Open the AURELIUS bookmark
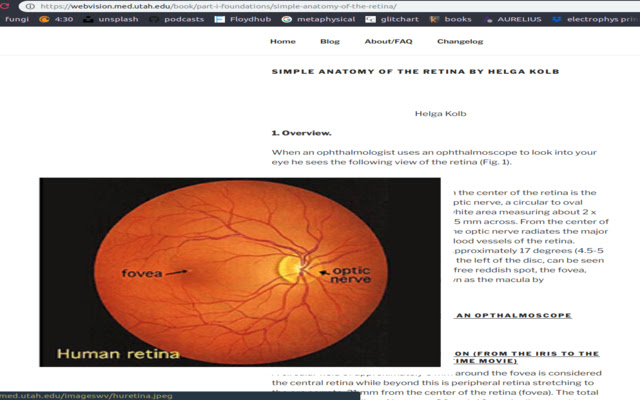Viewport: 640px width, 400px height. click(512, 19)
